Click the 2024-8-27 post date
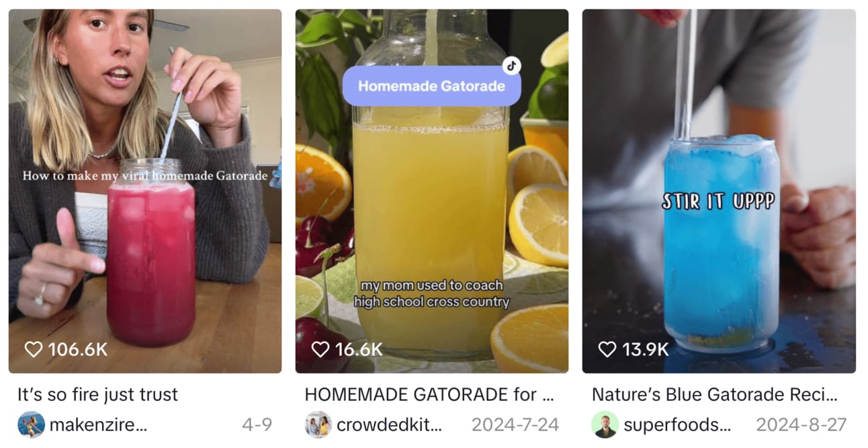The width and height of the screenshot is (868, 448). 801,425
